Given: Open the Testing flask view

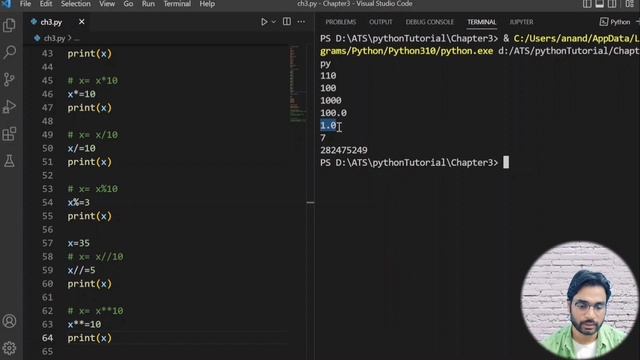Looking at the screenshot, I should click(x=9, y=161).
